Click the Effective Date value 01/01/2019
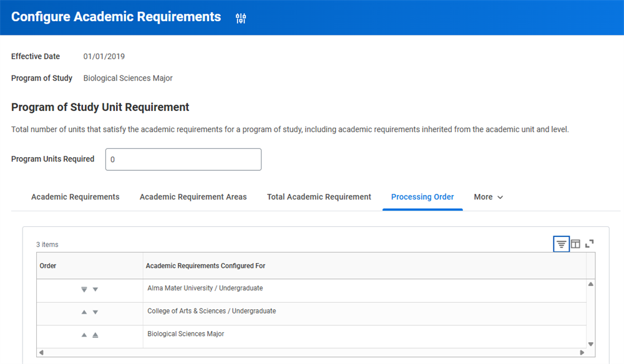 (x=104, y=57)
